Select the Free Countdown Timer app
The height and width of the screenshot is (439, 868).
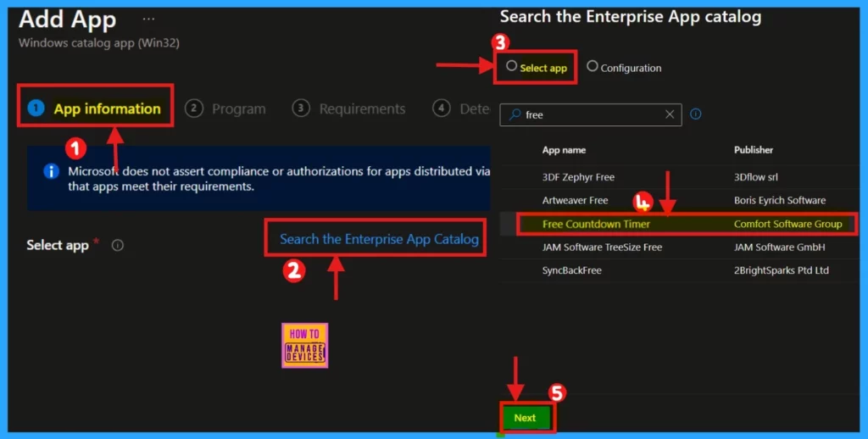596,225
